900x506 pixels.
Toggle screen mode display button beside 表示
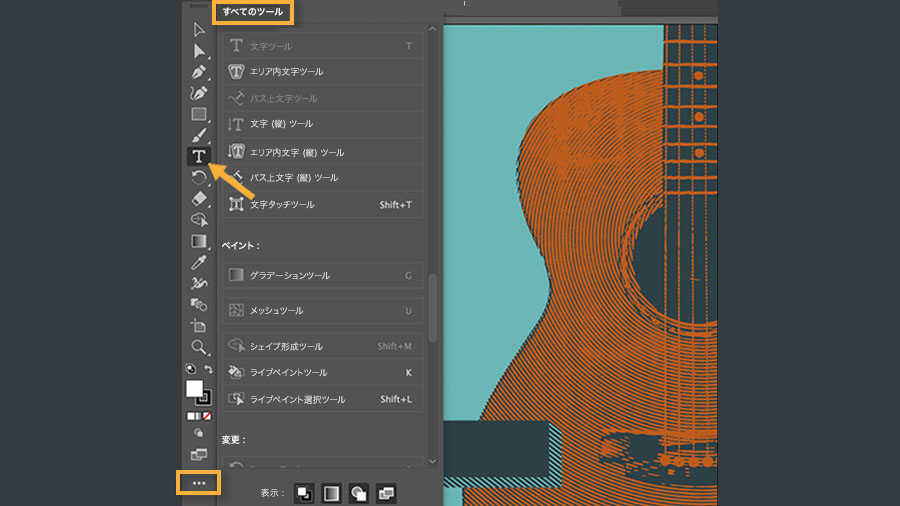[x=386, y=493]
